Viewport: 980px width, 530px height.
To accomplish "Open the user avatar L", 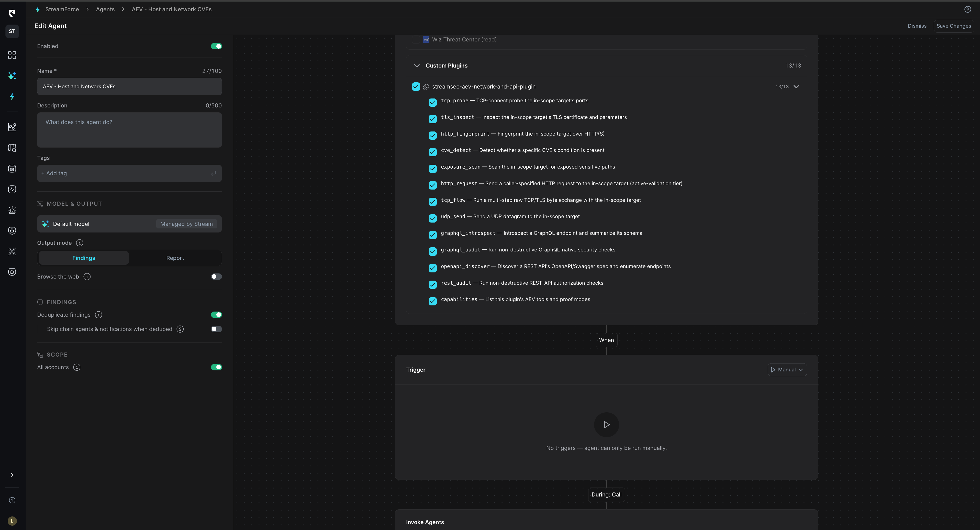I will (x=12, y=521).
